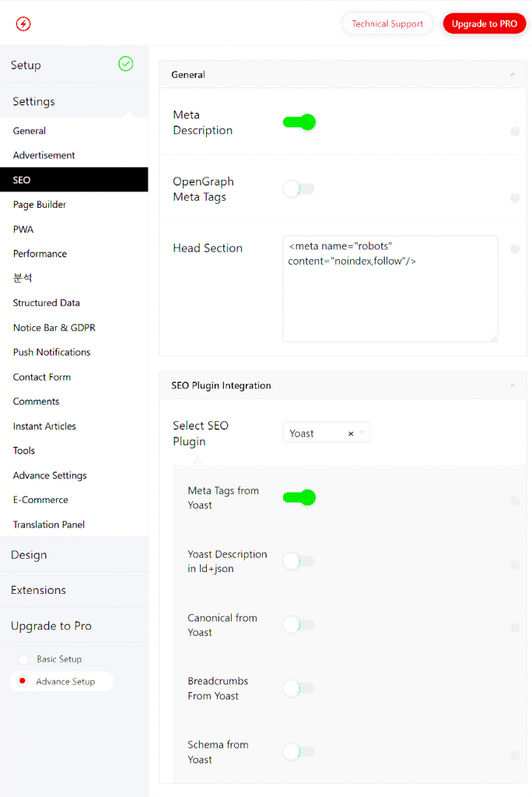Click the AMP lightning bolt logo

coord(23,24)
